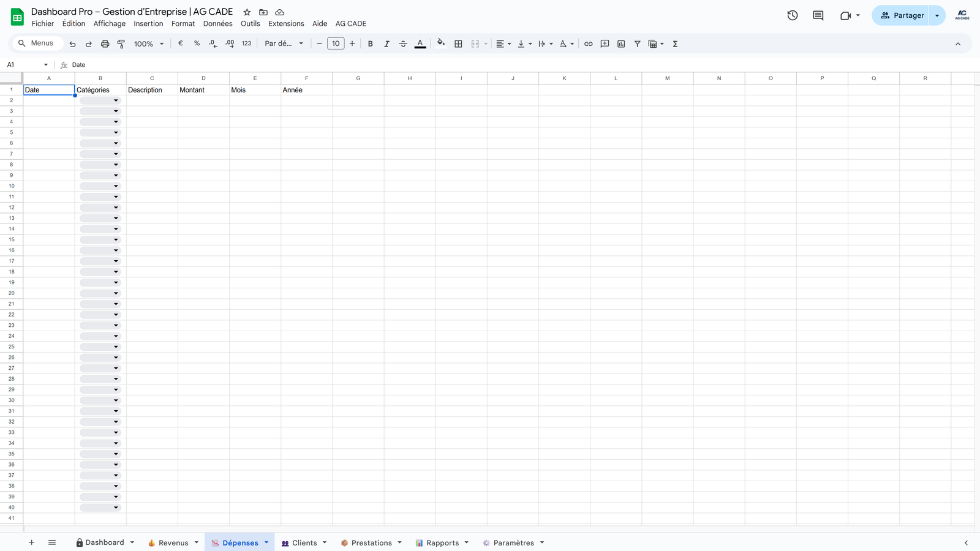Create a filter using funnel icon

click(x=637, y=43)
